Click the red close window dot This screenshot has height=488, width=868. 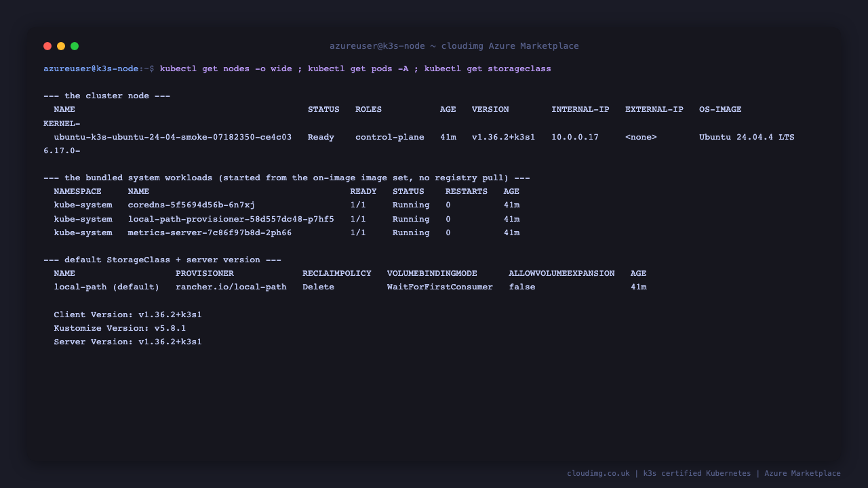click(x=47, y=46)
